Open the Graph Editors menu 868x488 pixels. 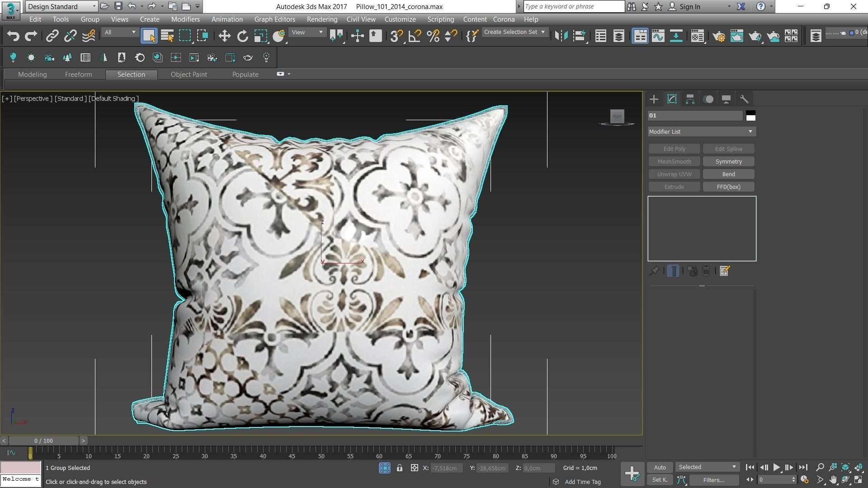tap(274, 19)
